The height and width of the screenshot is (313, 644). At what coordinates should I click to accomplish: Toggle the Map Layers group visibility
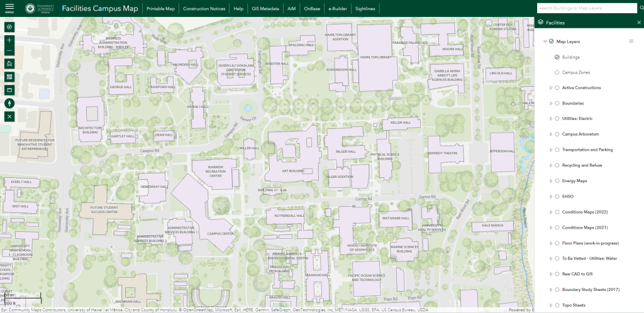(x=551, y=41)
